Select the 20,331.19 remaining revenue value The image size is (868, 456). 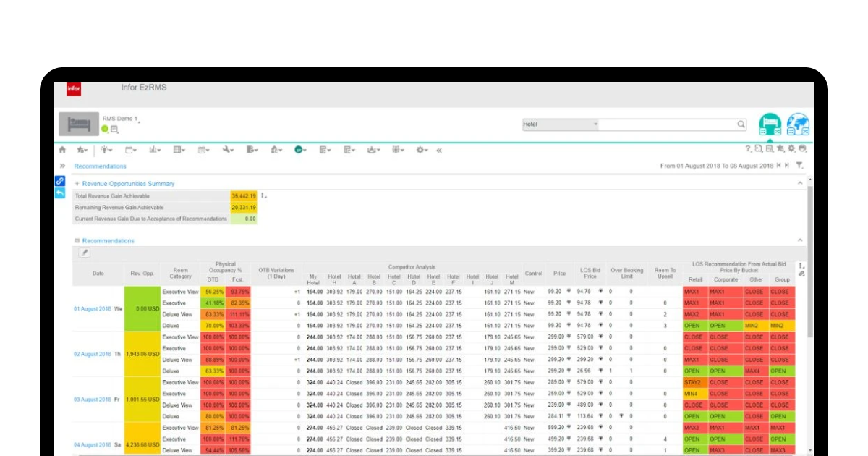244,207
